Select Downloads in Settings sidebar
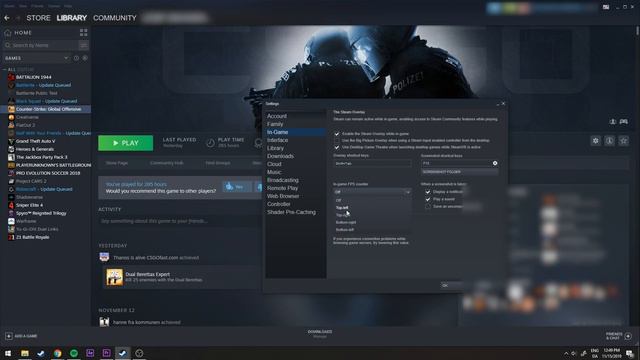 coord(280,156)
